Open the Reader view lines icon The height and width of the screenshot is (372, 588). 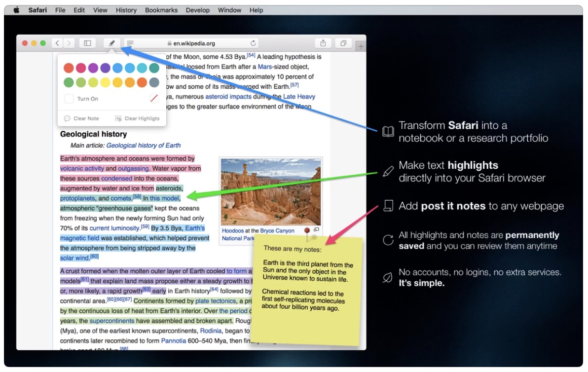[130, 43]
